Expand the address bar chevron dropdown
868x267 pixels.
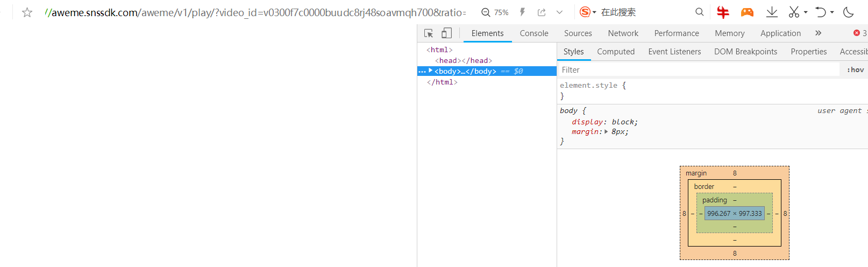coord(559,12)
